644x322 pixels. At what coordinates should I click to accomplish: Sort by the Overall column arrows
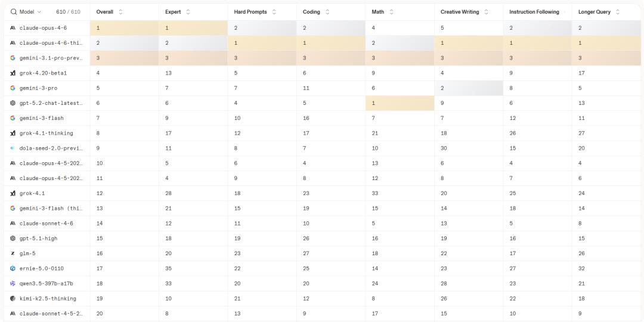[121, 12]
